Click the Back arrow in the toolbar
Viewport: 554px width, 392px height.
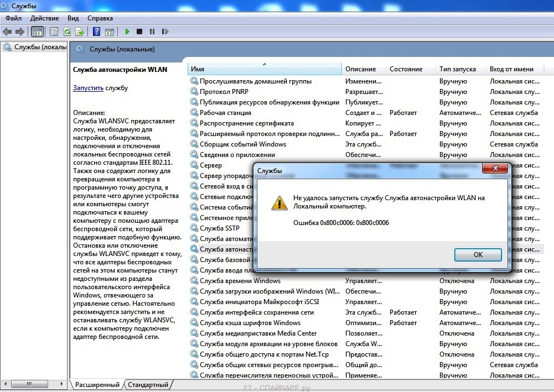pyautogui.click(x=7, y=32)
